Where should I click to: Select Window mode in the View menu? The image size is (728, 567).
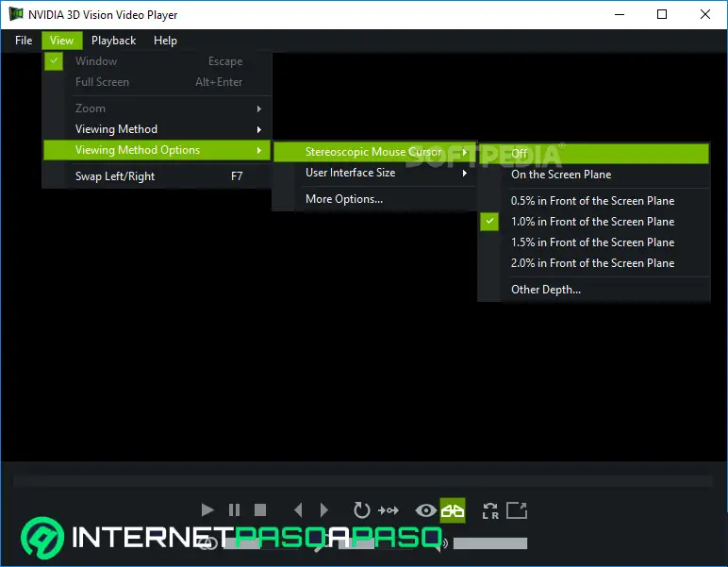pos(157,61)
